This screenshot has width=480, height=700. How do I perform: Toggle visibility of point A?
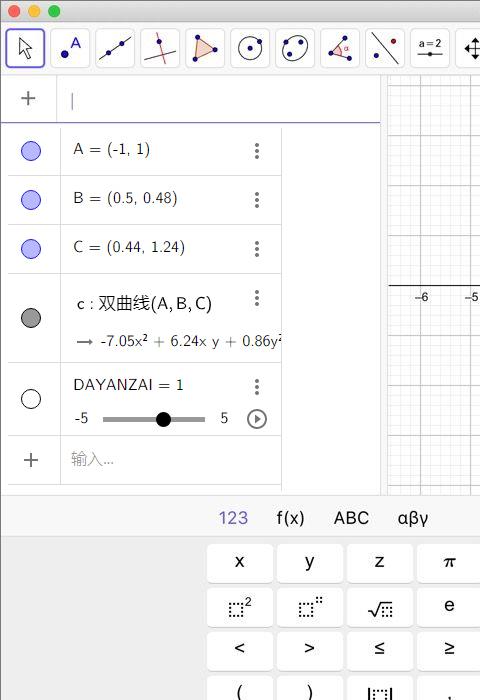31,151
